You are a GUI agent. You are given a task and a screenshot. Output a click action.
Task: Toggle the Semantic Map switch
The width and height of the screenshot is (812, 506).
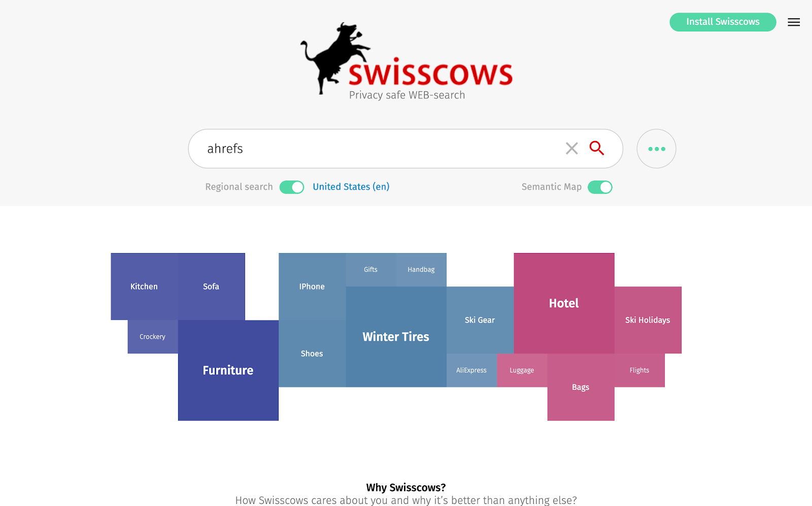pos(600,187)
